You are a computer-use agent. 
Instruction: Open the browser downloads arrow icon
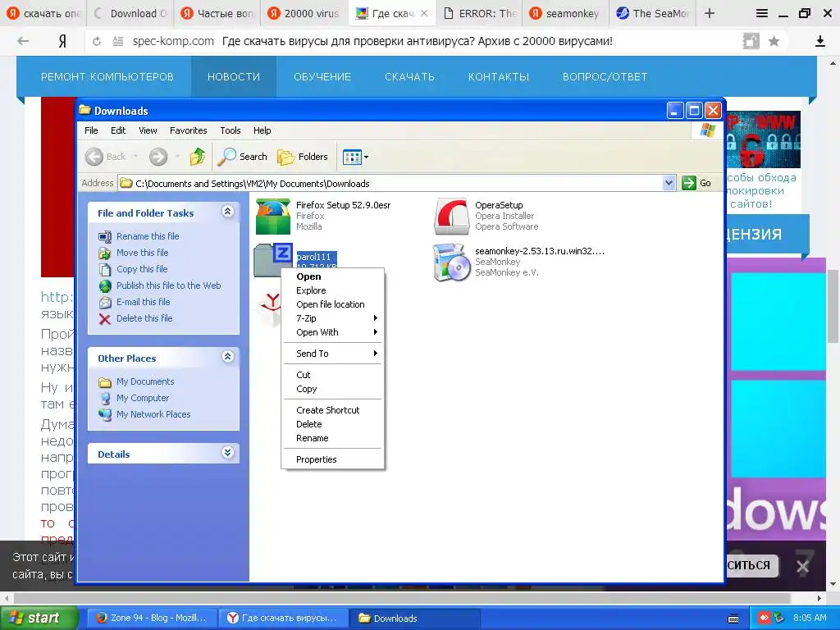click(x=819, y=41)
